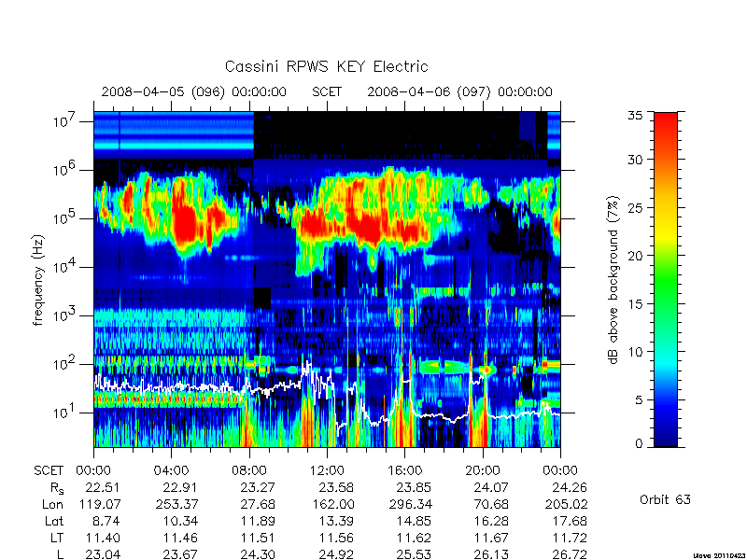
Task: Click the L value "26.72"
Action: click(570, 554)
